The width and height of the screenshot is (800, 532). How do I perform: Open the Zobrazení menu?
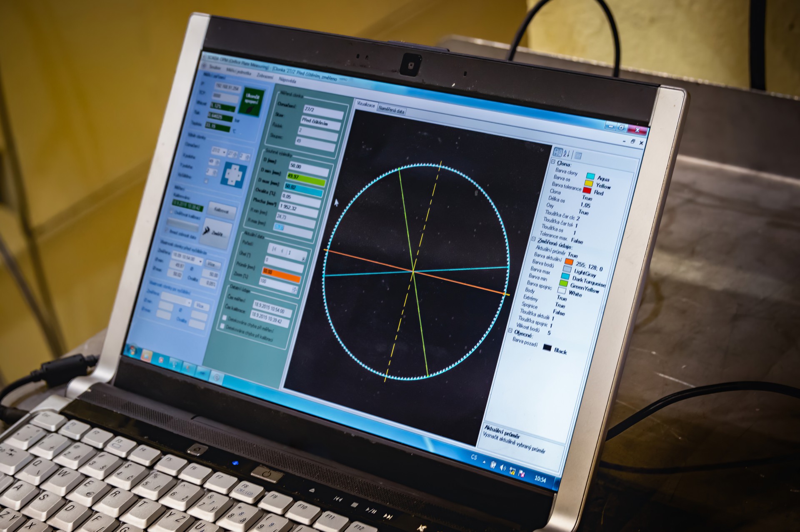pyautogui.click(x=265, y=77)
